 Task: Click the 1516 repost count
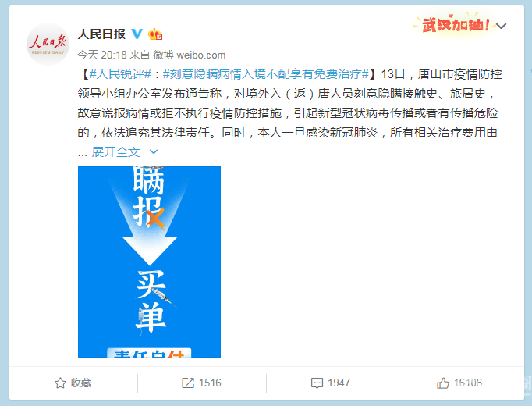210,383
